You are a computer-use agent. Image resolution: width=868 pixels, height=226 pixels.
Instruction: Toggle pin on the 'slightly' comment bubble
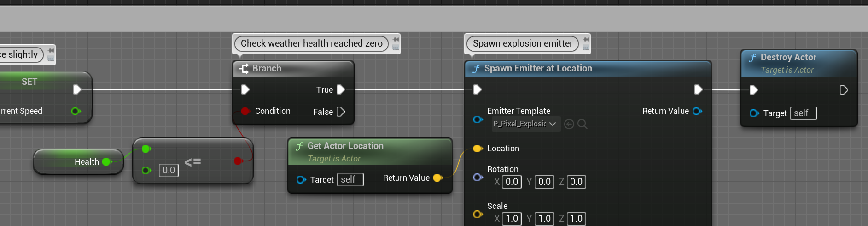pos(51,50)
